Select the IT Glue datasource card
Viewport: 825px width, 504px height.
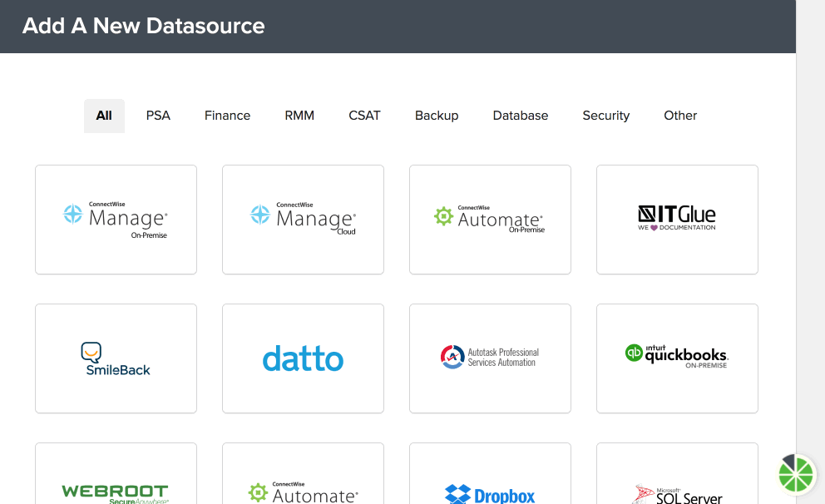677,220
